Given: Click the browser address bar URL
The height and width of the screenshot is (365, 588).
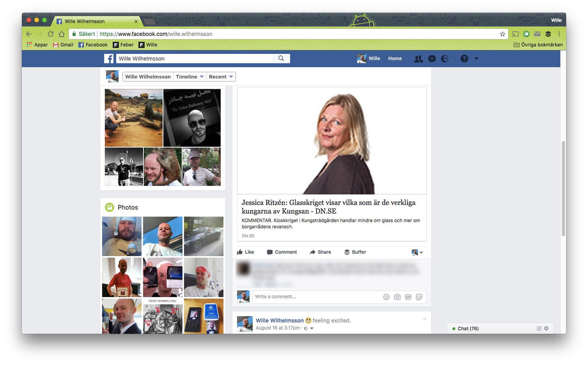Looking at the screenshot, I should click(156, 34).
